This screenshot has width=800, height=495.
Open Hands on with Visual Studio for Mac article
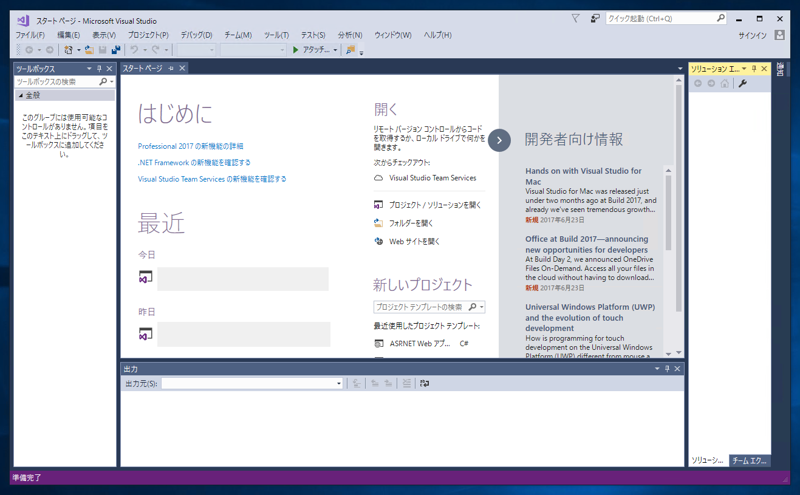pos(583,176)
